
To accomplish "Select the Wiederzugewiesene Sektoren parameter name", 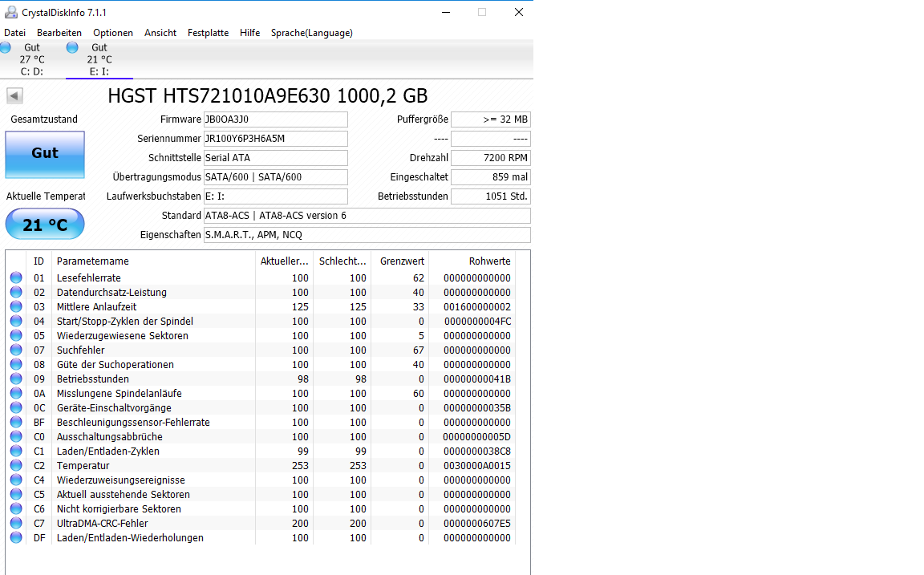I will pyautogui.click(x=123, y=336).
